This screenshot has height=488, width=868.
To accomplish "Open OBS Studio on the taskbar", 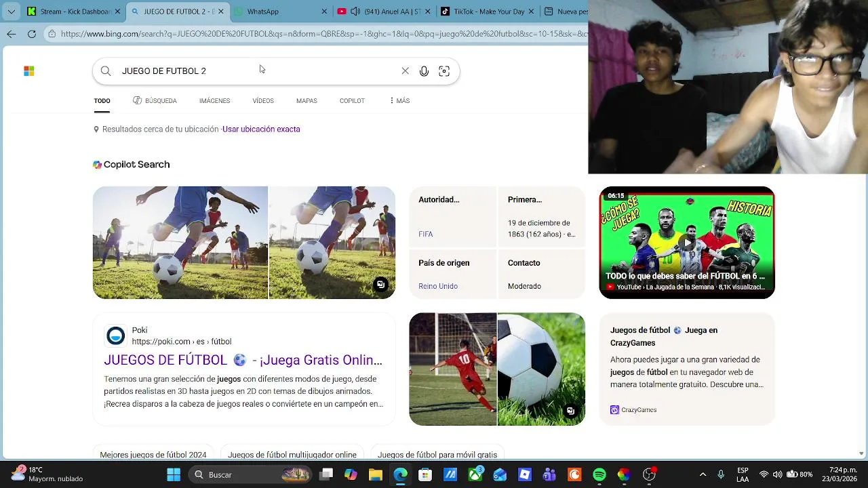I will (649, 475).
